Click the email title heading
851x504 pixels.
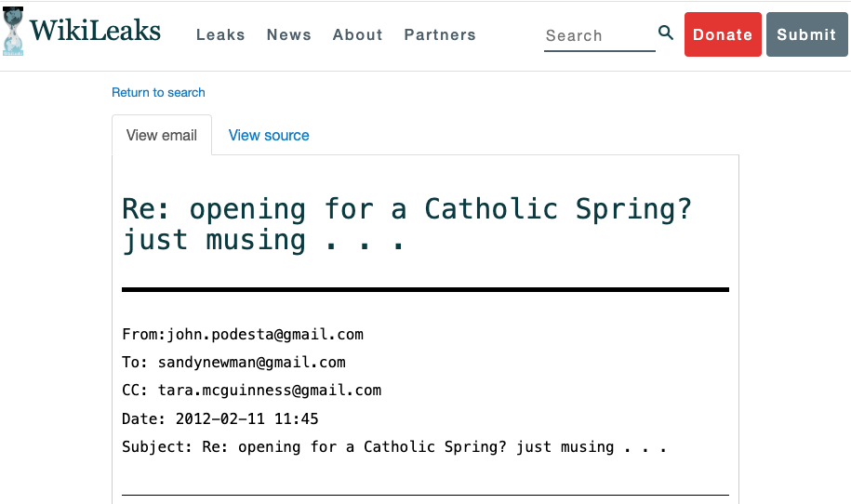[407, 224]
